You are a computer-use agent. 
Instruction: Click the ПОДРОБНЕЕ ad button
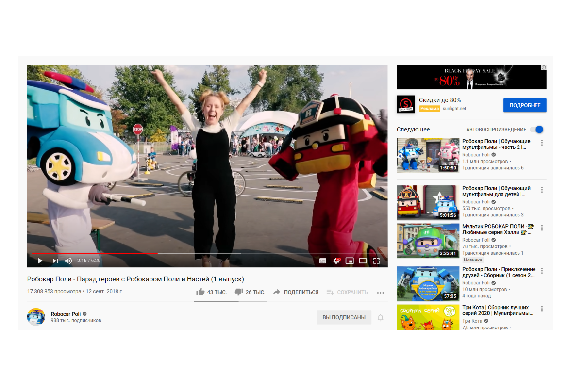(525, 105)
